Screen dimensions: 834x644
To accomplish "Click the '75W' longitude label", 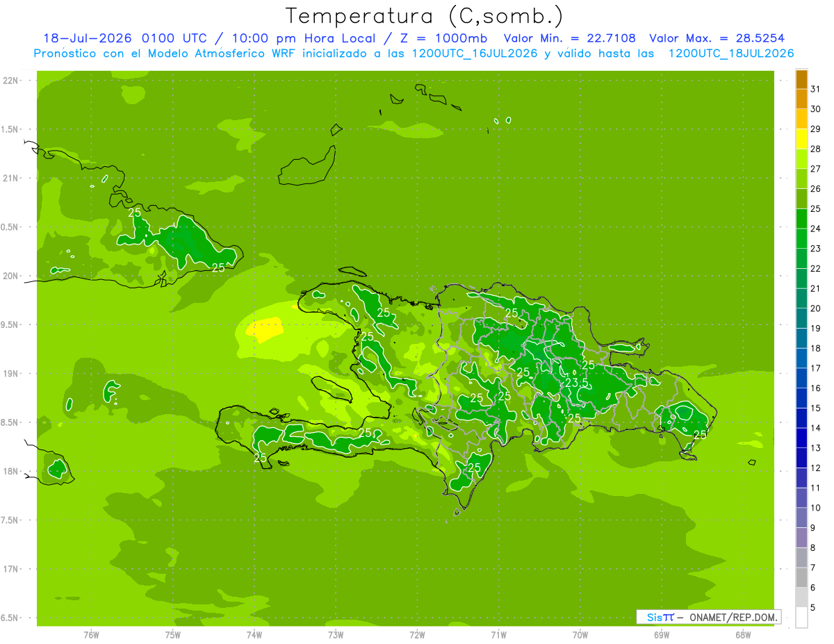I will [x=173, y=635].
